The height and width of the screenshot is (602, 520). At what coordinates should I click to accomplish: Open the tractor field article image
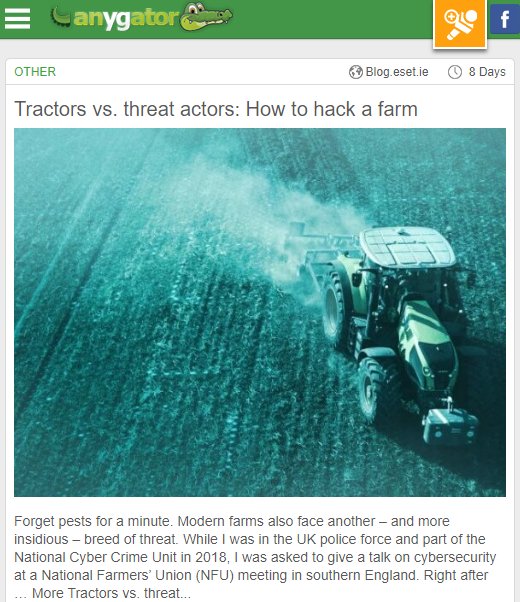(x=260, y=312)
